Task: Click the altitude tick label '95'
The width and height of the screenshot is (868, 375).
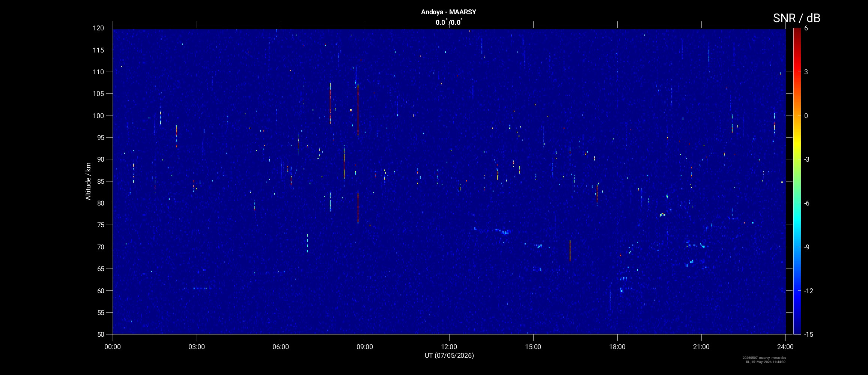Action: pos(100,137)
